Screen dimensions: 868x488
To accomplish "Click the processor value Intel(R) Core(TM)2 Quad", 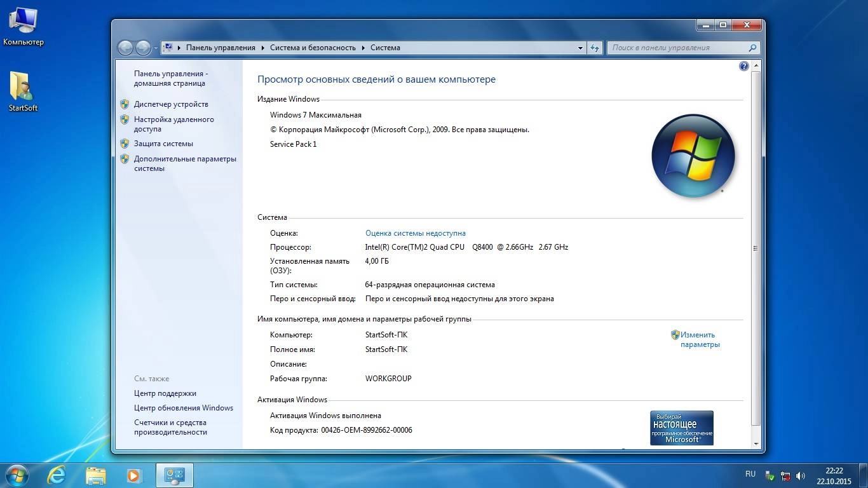I will point(466,247).
